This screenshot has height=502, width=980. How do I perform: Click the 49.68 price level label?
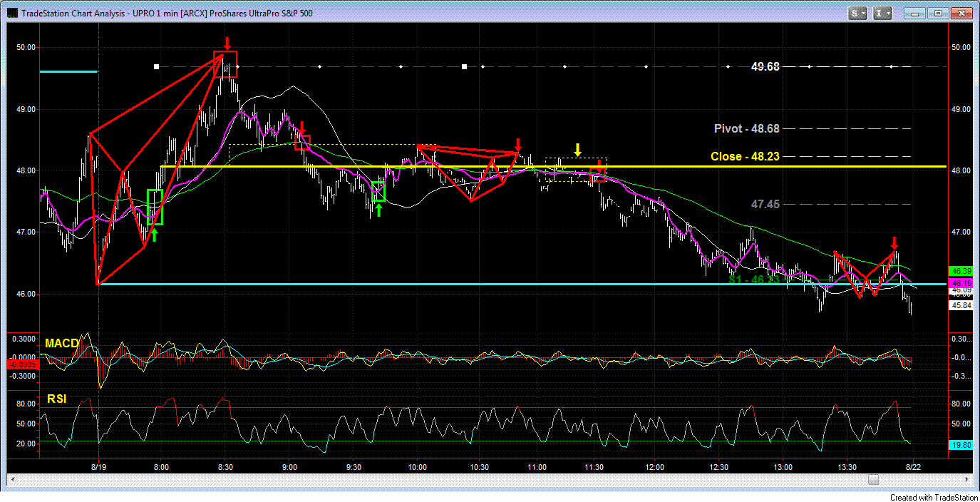click(765, 66)
